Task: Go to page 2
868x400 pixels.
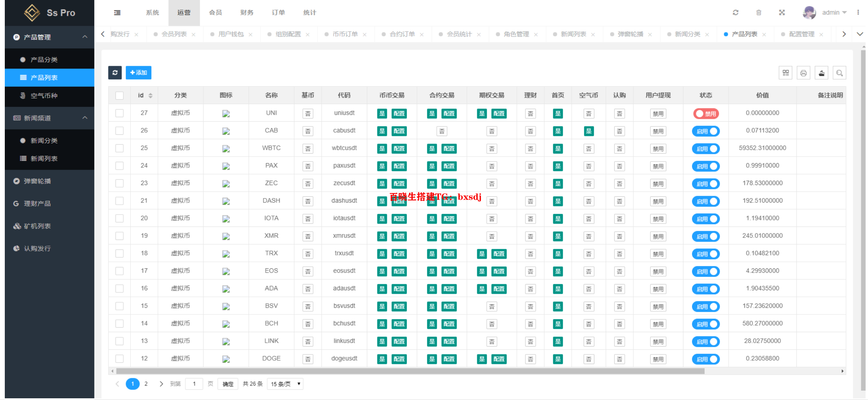Action: (x=146, y=384)
